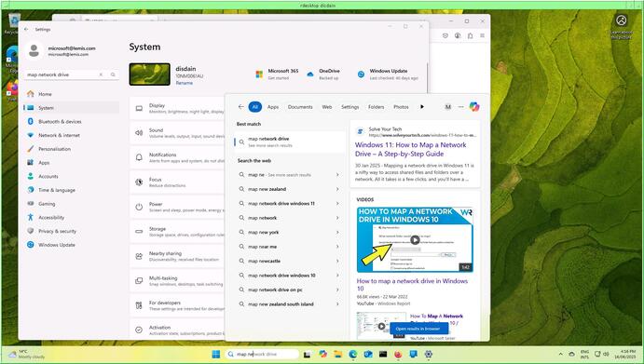644x364 pixels.
Task: Expand the 'map newcastle' suggestion chevron
Action: tap(337, 261)
